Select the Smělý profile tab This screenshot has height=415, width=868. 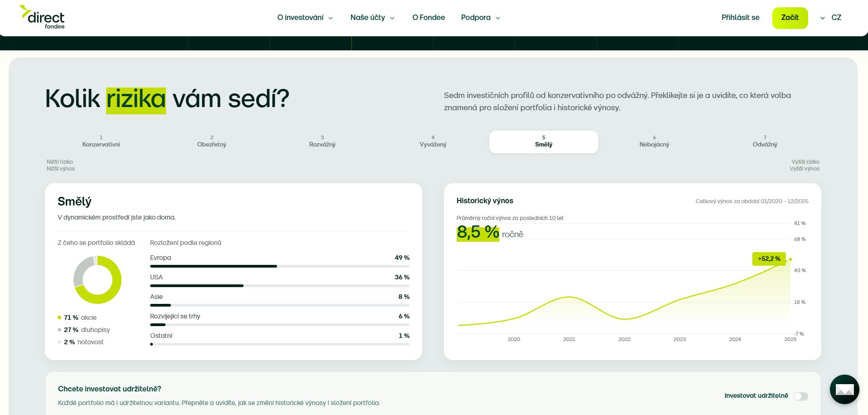pyautogui.click(x=544, y=142)
